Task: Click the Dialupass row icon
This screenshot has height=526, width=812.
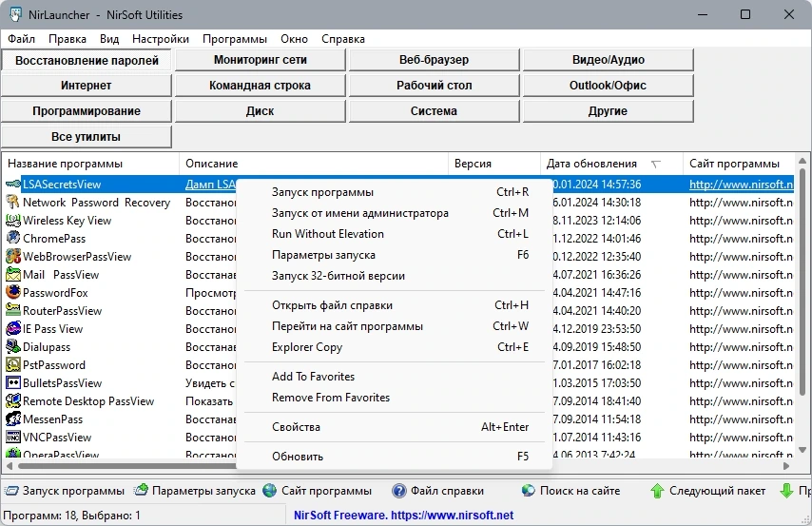Action: tap(13, 346)
